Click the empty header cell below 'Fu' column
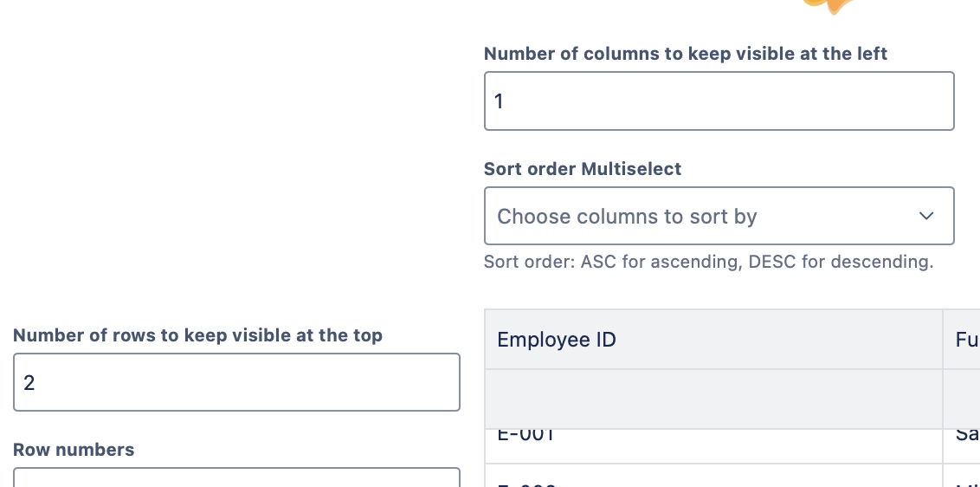This screenshot has width=980, height=487. (x=963, y=399)
